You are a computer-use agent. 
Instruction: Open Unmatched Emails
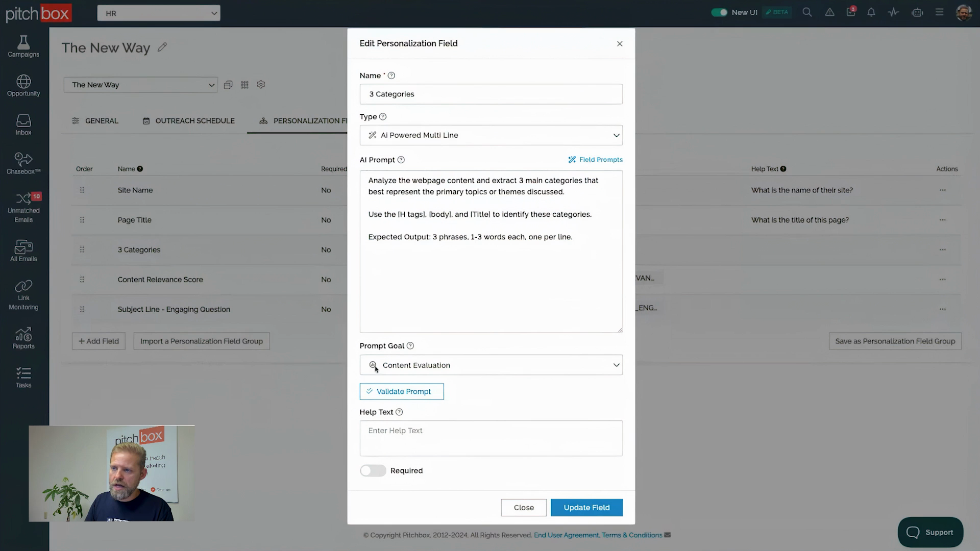click(23, 208)
